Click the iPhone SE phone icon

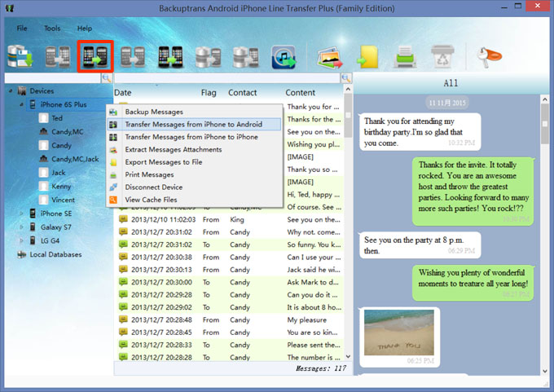(33, 214)
